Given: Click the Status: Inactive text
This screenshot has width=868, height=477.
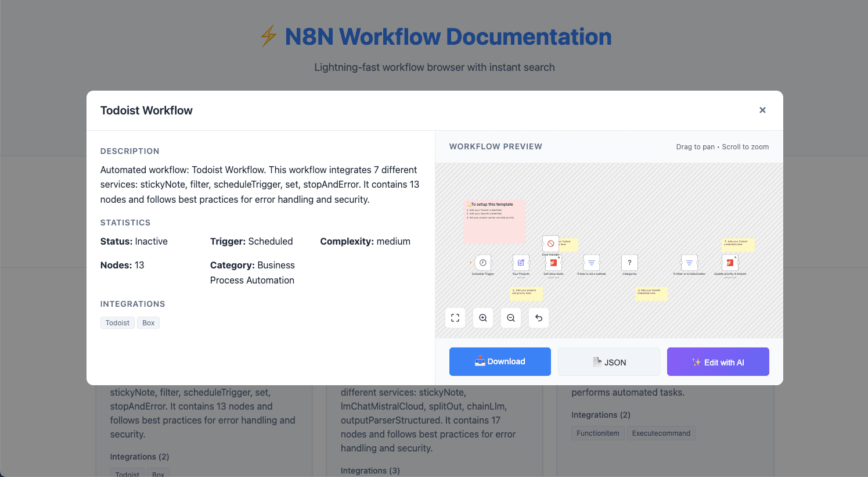Looking at the screenshot, I should point(134,241).
